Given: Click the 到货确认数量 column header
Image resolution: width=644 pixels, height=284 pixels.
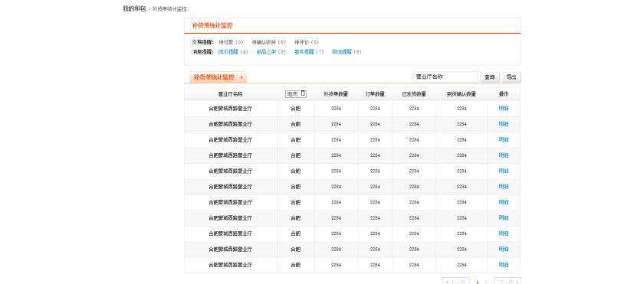Looking at the screenshot, I should point(462,94).
